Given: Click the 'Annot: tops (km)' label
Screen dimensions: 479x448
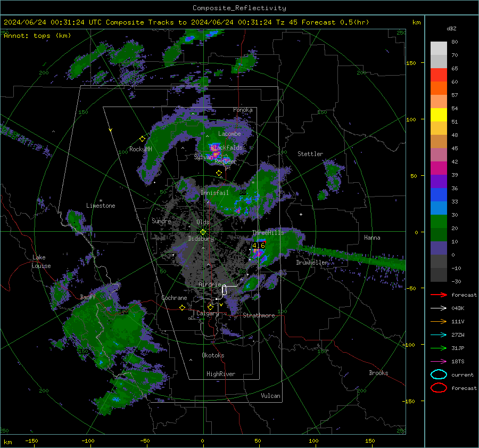Looking at the screenshot, I should pos(37,36).
